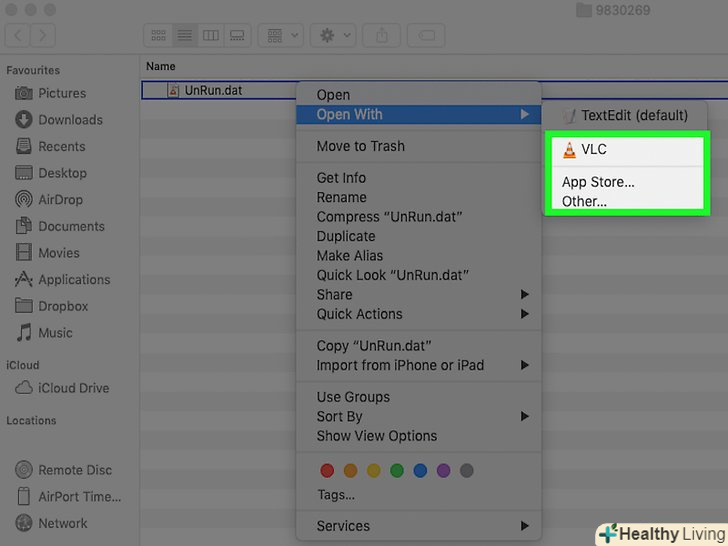Screen dimensions: 728x546
Task: Click the Share toolbar button
Action: pos(381,35)
